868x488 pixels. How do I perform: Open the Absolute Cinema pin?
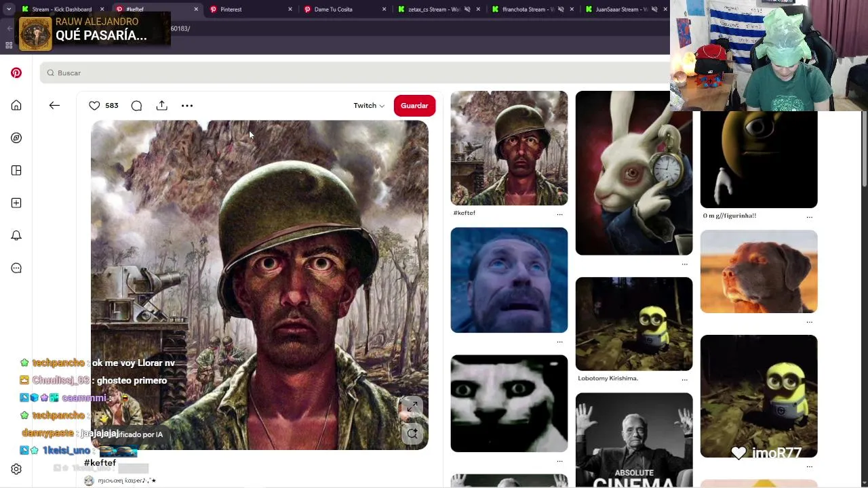click(x=634, y=440)
